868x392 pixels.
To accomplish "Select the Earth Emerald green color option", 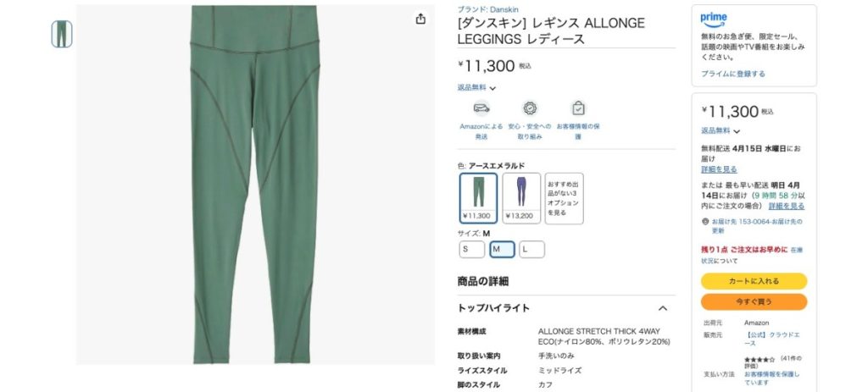I will [x=478, y=198].
